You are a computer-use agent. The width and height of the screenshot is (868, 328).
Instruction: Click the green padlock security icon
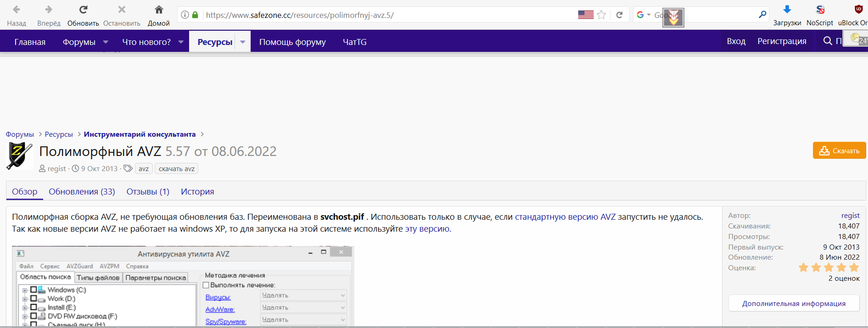[x=195, y=15]
